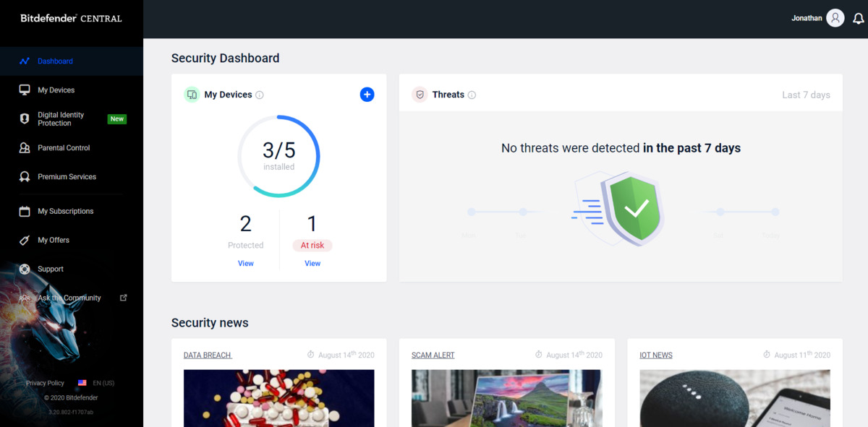Click the Last 7 days label
Image resolution: width=868 pixels, height=427 pixels.
(x=806, y=95)
